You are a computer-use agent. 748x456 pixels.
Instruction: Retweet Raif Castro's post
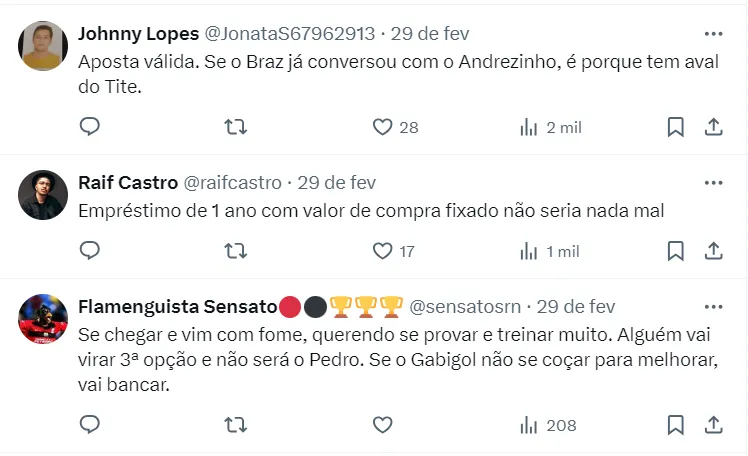(x=236, y=251)
